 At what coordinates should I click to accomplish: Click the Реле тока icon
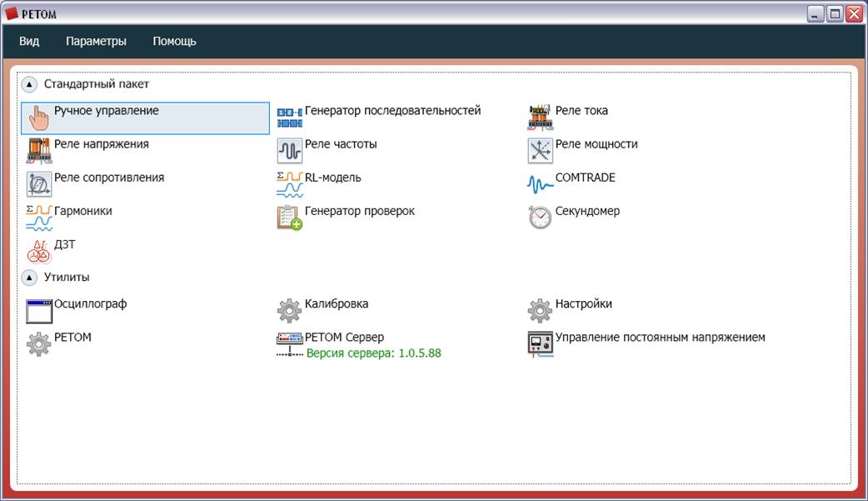point(540,118)
